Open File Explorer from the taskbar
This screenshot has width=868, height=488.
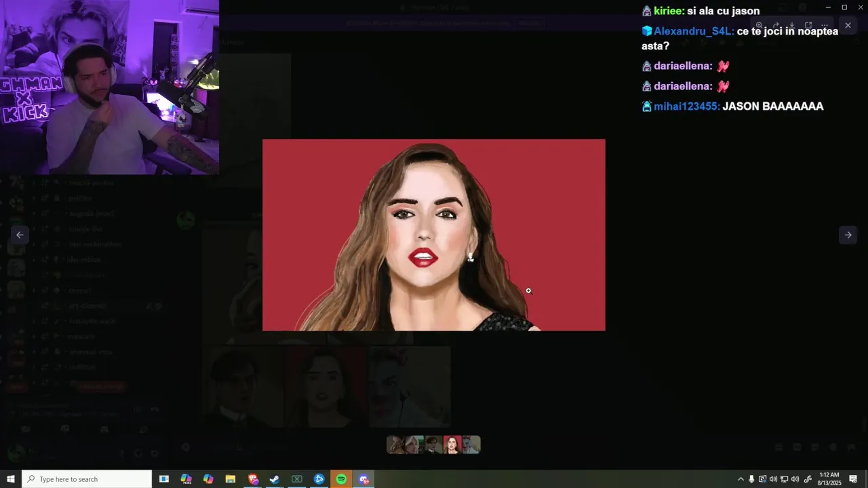pyautogui.click(x=231, y=479)
